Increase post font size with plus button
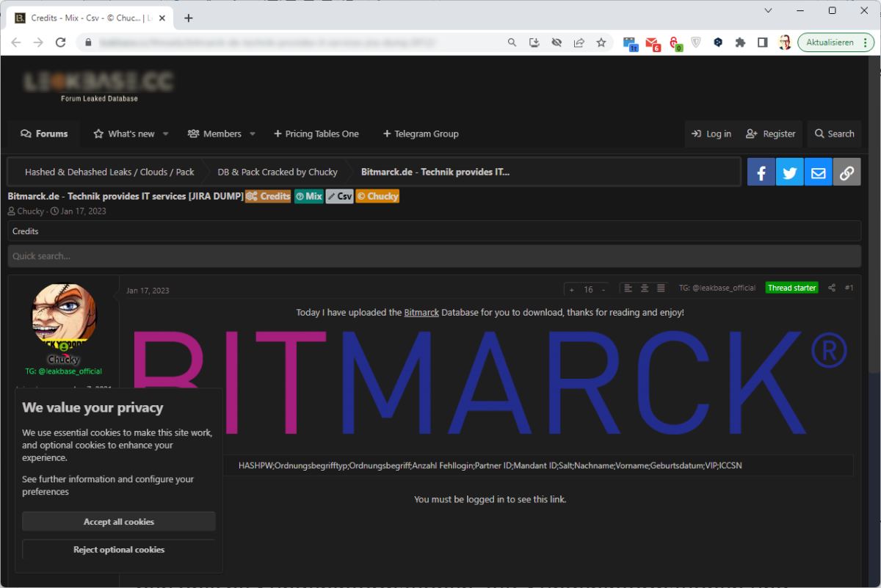 [572, 290]
